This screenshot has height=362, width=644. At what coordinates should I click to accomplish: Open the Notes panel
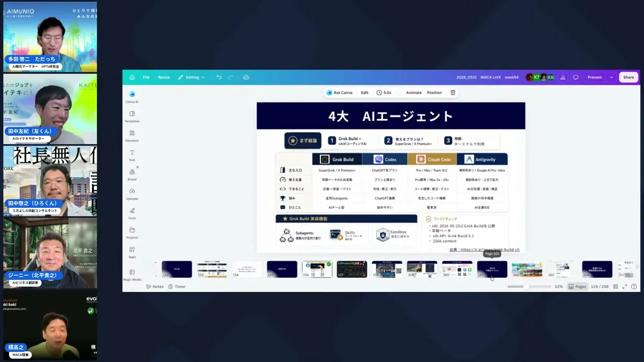155,287
